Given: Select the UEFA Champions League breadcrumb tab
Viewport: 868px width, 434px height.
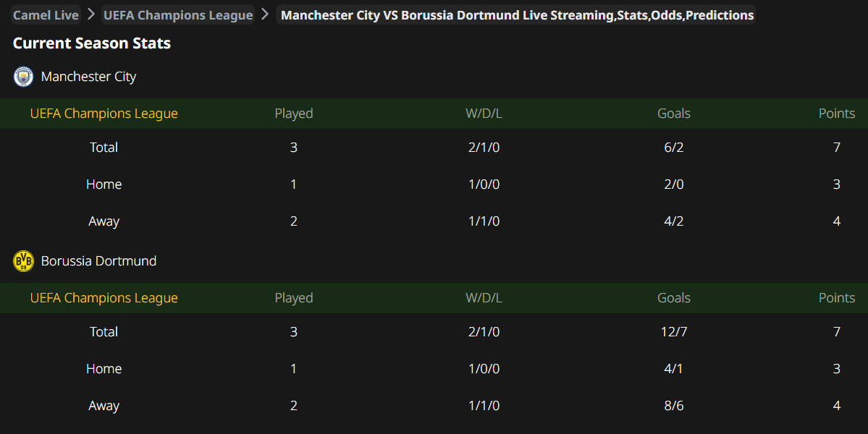Looking at the screenshot, I should [177, 14].
